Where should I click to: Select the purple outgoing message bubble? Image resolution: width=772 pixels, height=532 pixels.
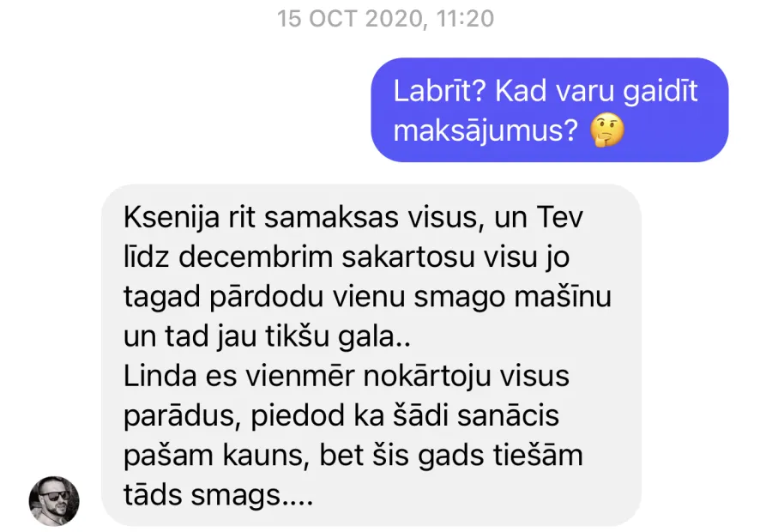tap(550, 110)
